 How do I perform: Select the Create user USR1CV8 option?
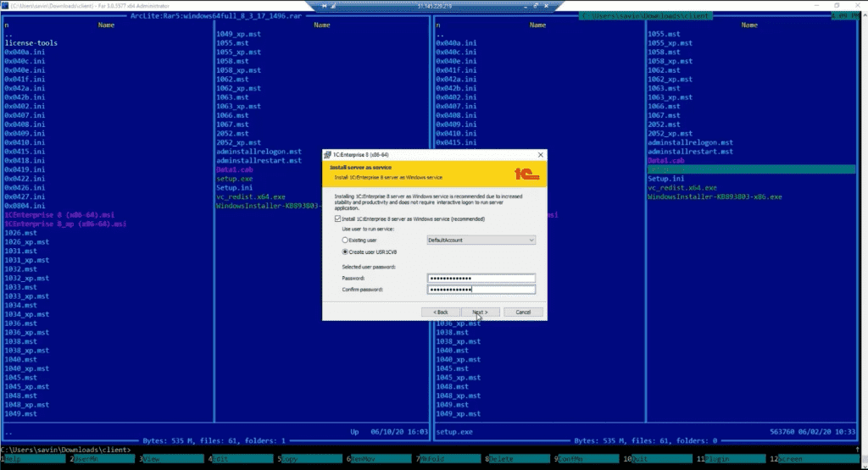[x=345, y=252]
